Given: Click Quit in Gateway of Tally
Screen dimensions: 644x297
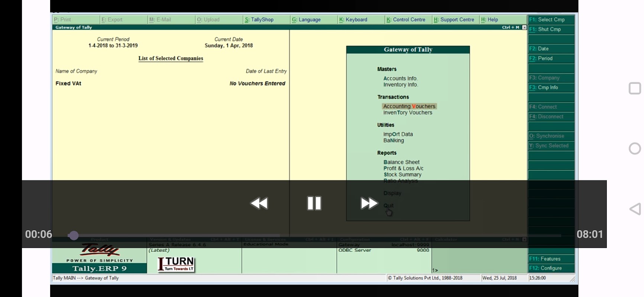Looking at the screenshot, I should coord(389,206).
